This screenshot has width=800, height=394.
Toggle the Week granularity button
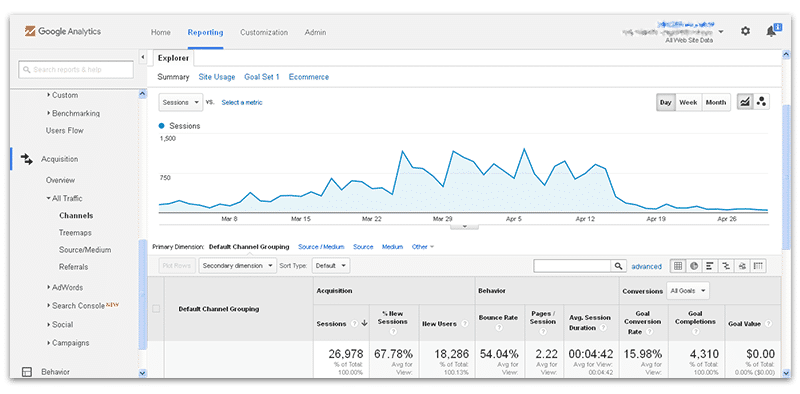[x=688, y=102]
